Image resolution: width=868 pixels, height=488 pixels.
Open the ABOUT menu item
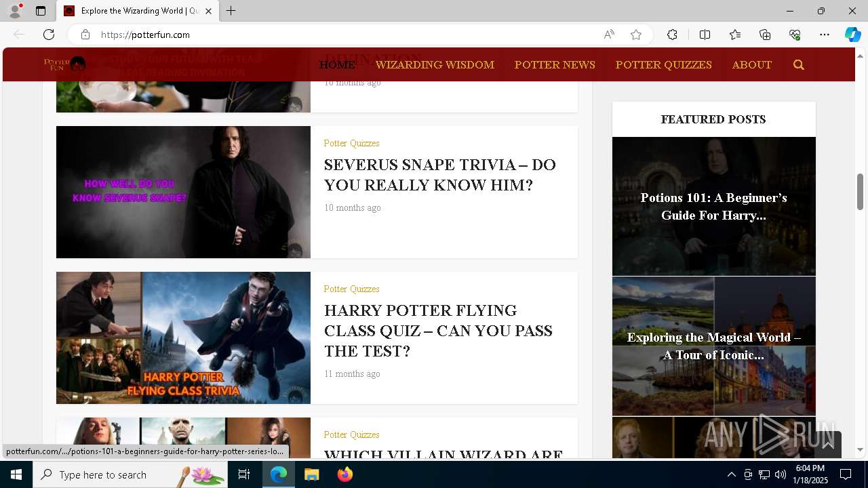[752, 65]
